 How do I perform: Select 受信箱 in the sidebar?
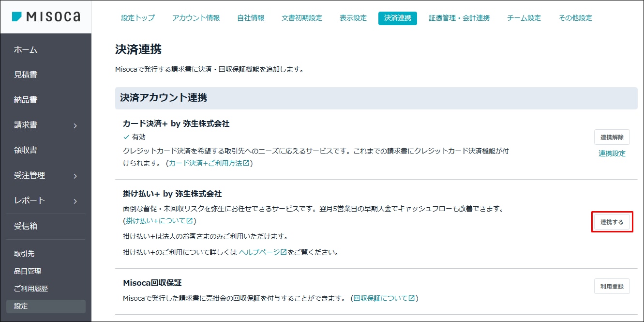pos(26,226)
